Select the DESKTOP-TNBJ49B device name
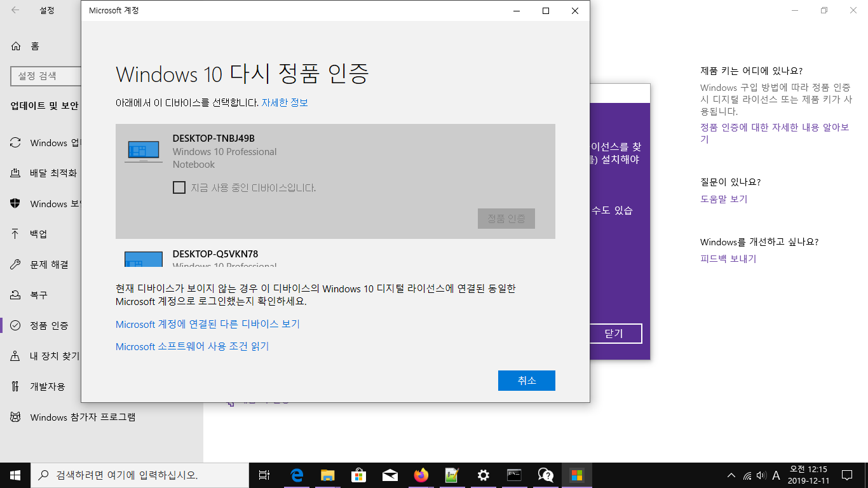 pyautogui.click(x=214, y=139)
